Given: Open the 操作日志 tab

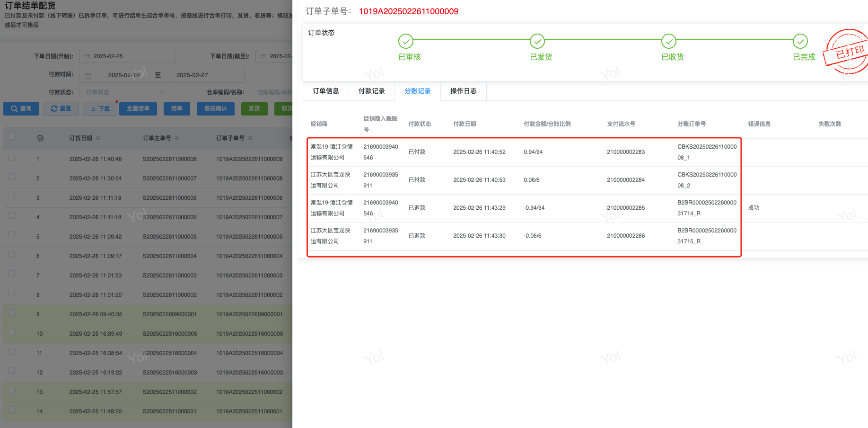Looking at the screenshot, I should point(463,91).
